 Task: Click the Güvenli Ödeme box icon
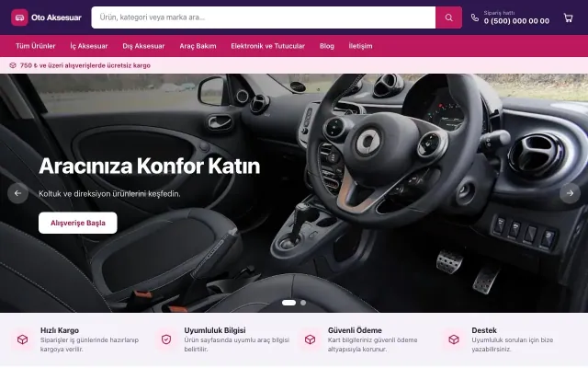[x=311, y=339]
